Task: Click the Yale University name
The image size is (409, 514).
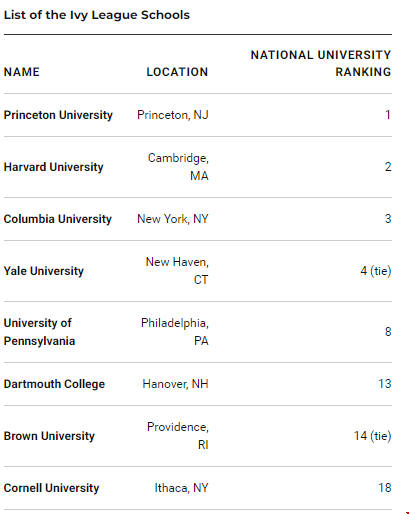Action: click(x=44, y=271)
